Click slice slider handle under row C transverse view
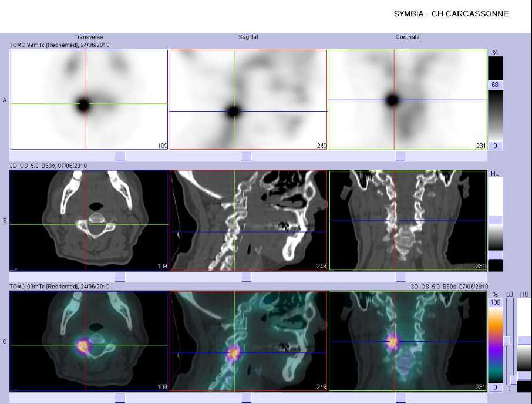Viewport: 532px width, 404px height. 120,398
